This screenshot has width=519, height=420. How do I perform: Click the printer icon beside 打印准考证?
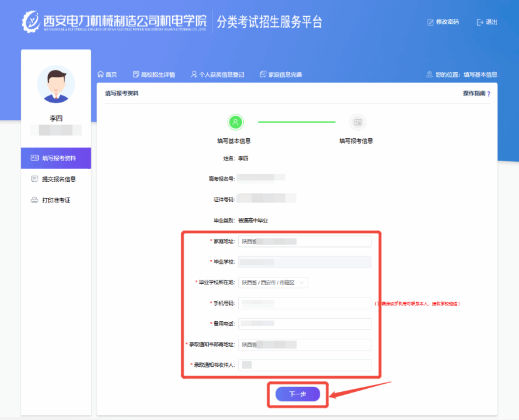(x=34, y=200)
